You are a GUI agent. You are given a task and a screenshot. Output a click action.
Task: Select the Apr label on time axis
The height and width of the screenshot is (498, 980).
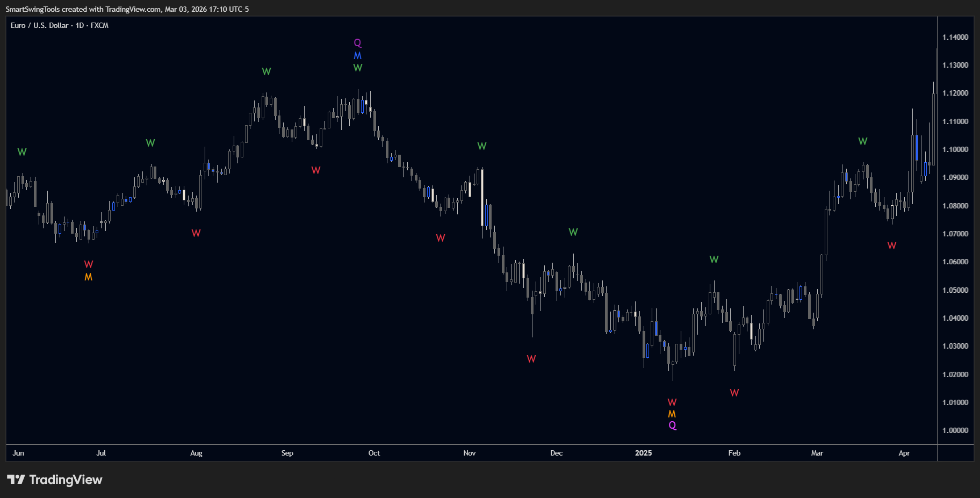coord(904,453)
